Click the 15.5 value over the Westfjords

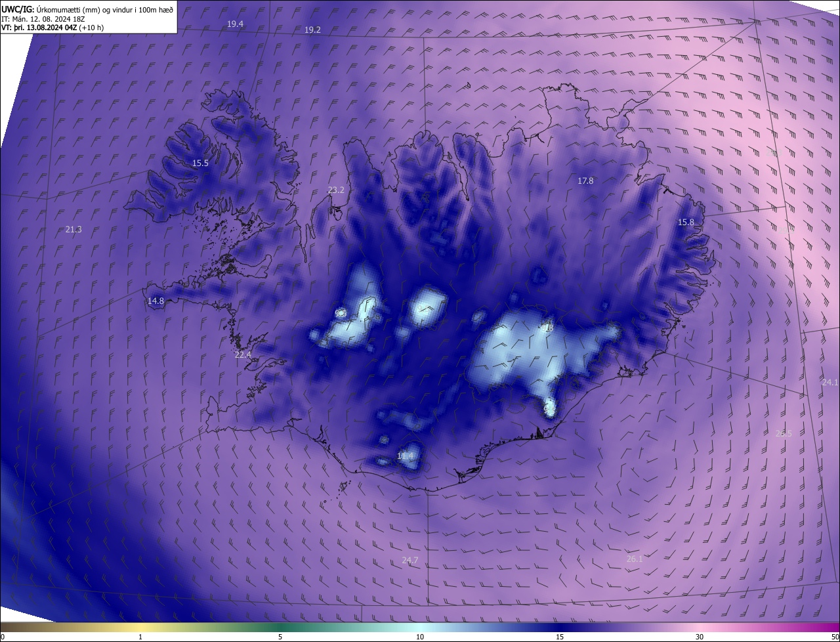pos(200,163)
